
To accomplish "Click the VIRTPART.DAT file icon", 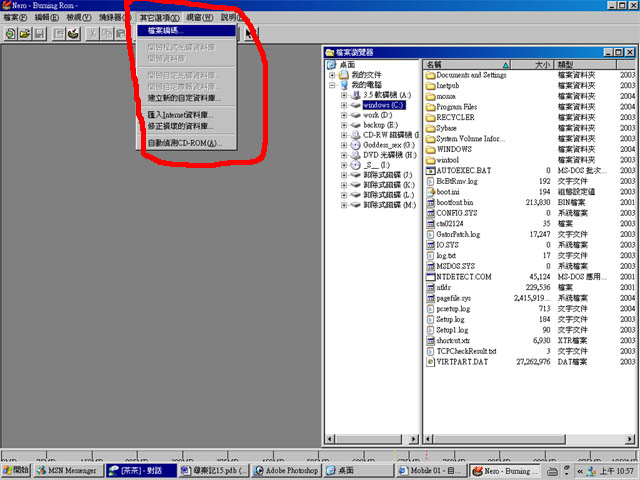I will [430, 362].
